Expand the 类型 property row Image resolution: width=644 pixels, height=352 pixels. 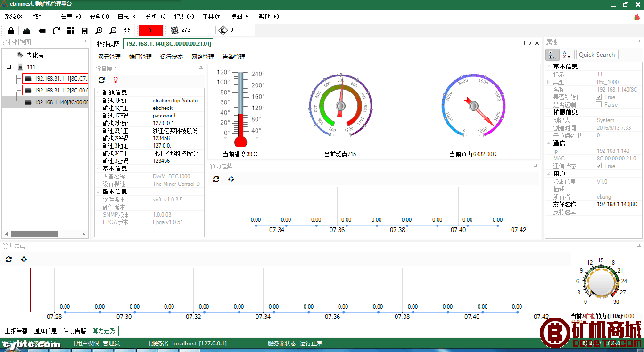548,82
